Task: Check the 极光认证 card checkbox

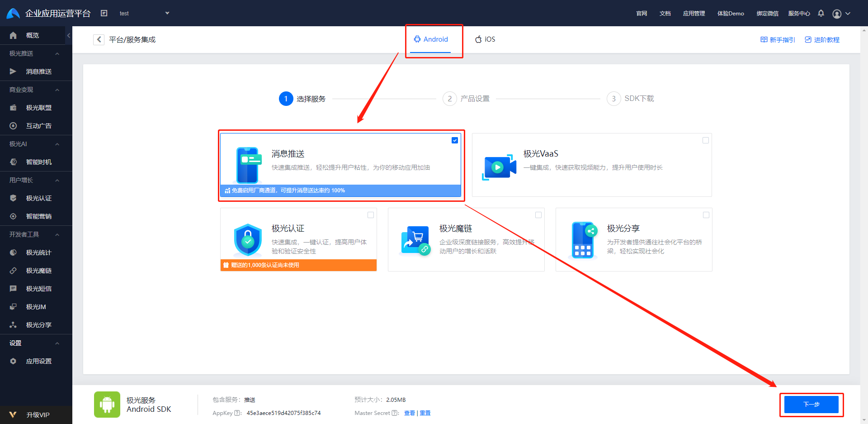Action: pos(371,215)
